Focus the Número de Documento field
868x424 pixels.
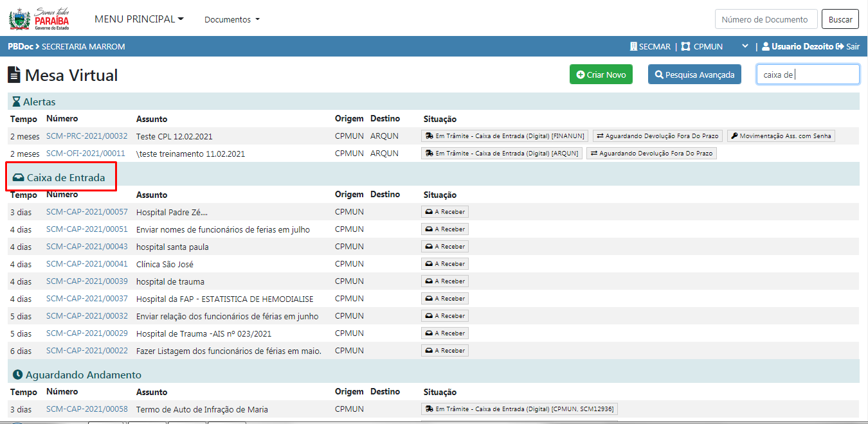(766, 19)
